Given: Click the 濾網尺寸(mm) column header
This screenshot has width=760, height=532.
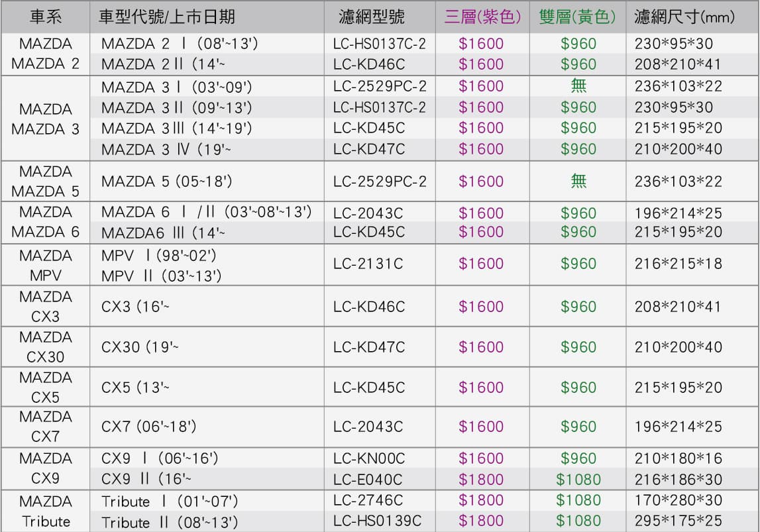Looking at the screenshot, I should pyautogui.click(x=684, y=17).
